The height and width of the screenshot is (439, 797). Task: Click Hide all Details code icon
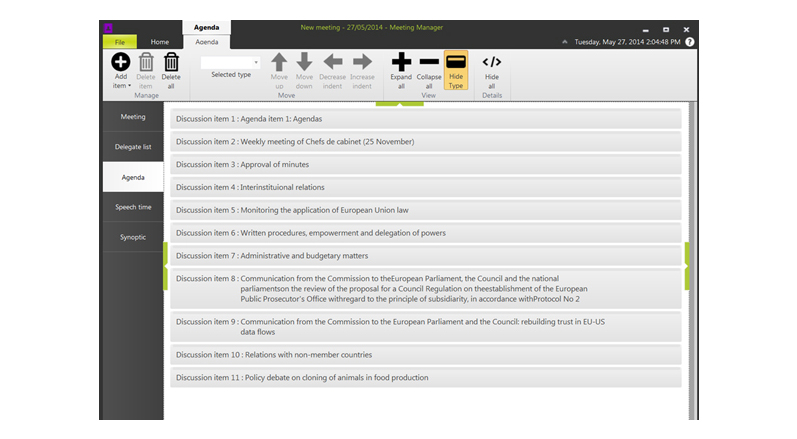(492, 62)
